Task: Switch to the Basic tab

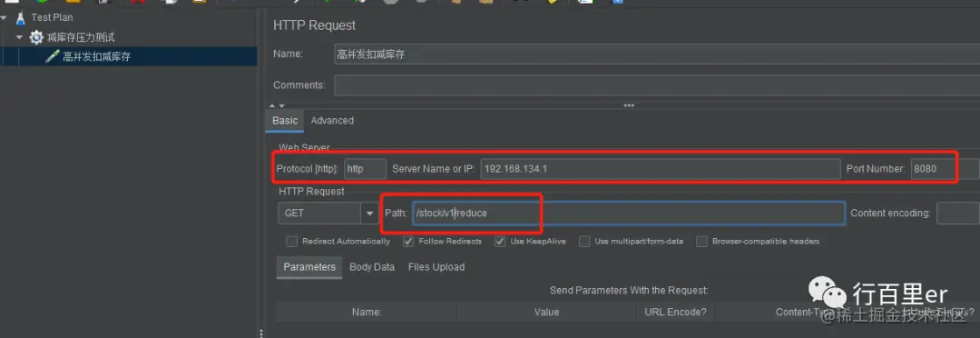Action: pos(285,120)
